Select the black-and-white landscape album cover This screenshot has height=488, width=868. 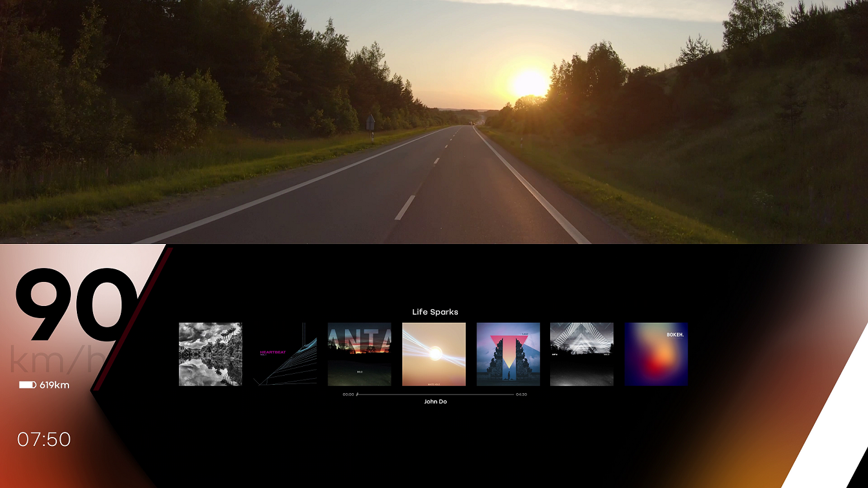click(211, 354)
